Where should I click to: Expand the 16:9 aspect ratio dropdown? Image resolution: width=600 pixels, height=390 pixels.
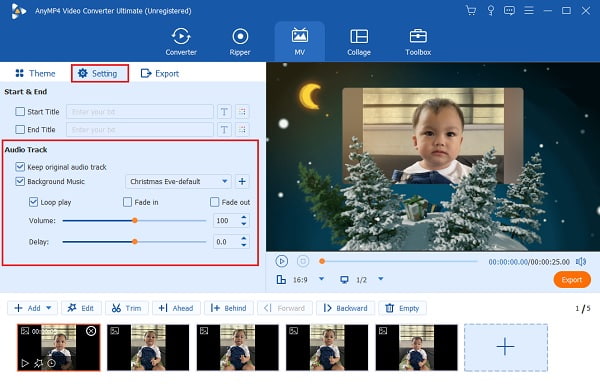(x=321, y=279)
